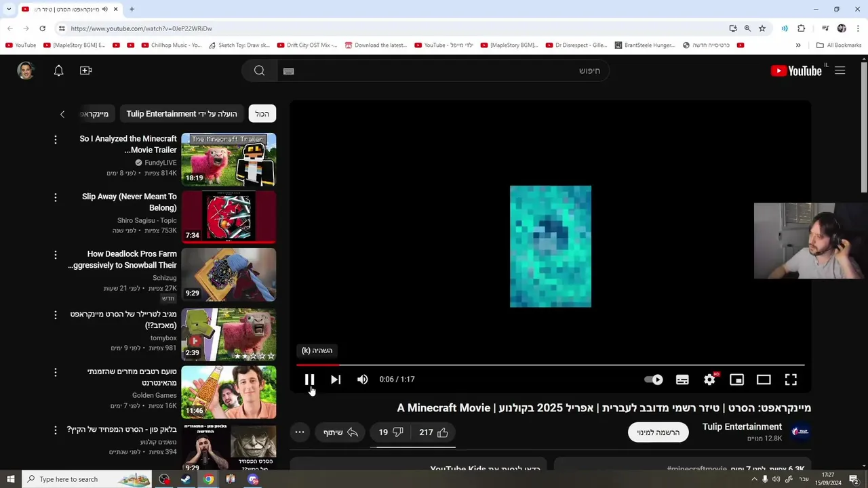The image size is (868, 488).
Task: Open options for the 9:29 'באק פון' video
Action: tap(56, 430)
